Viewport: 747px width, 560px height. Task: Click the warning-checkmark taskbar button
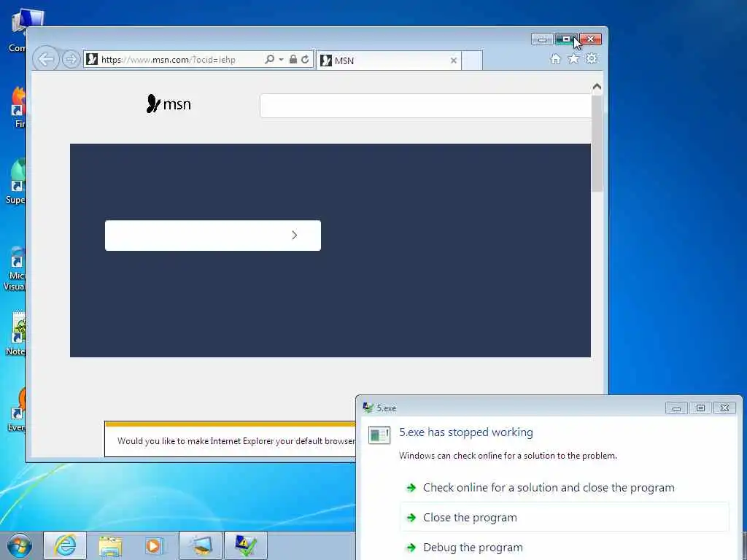coord(245,545)
